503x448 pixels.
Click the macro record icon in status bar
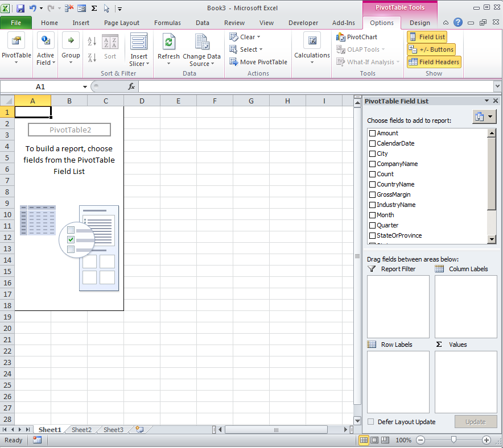click(x=37, y=440)
